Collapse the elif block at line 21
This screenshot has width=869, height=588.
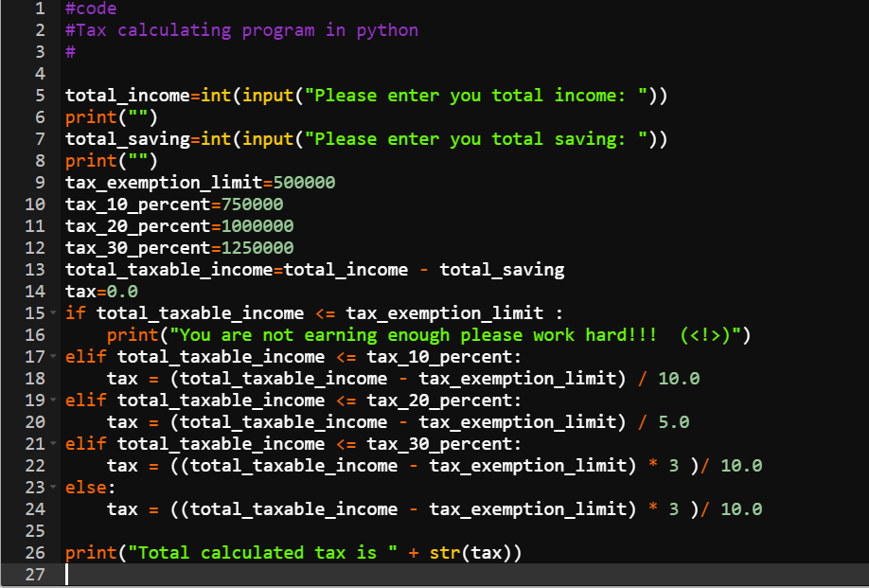point(53,443)
